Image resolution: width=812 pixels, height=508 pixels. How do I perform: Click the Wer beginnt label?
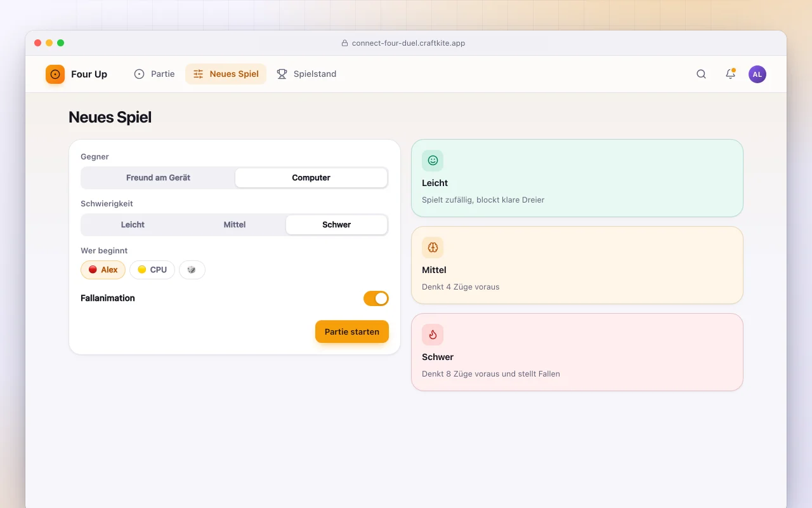pos(104,251)
